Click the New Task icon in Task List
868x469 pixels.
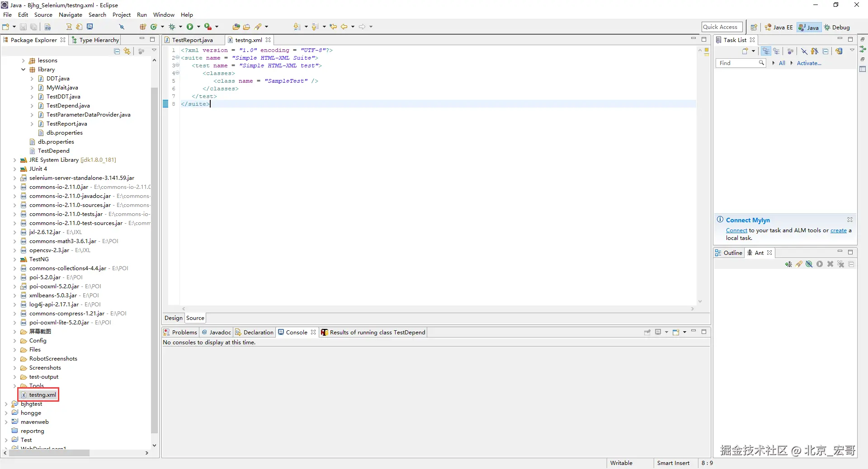(745, 51)
